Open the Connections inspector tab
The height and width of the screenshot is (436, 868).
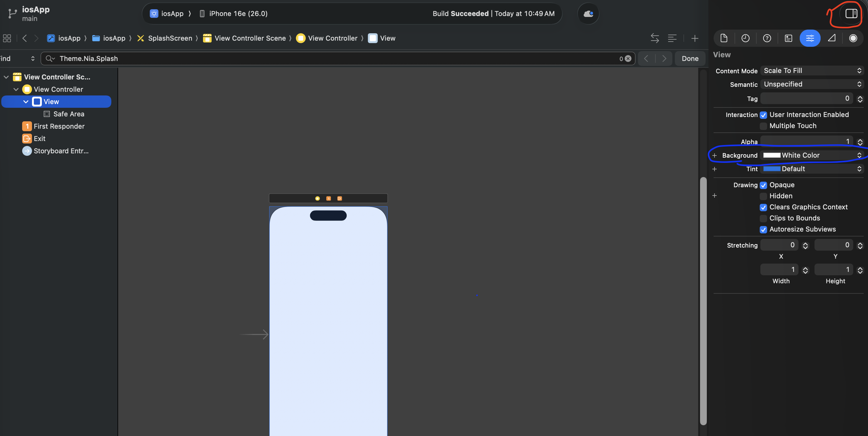coord(853,38)
